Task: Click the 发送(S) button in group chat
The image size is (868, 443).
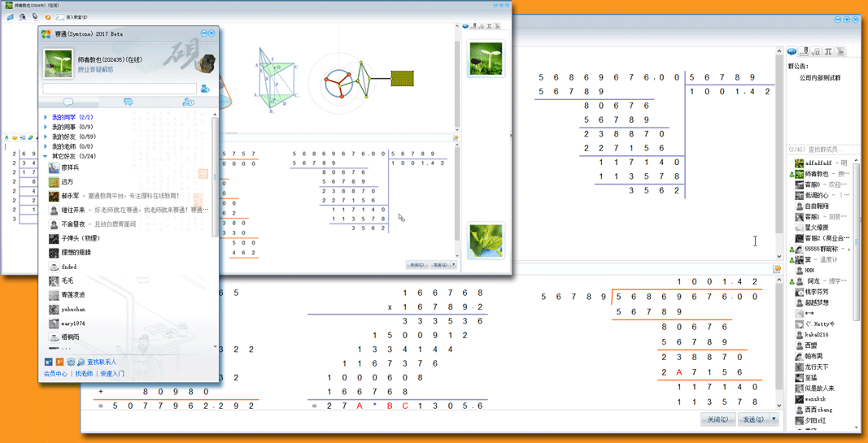Action: click(752, 419)
